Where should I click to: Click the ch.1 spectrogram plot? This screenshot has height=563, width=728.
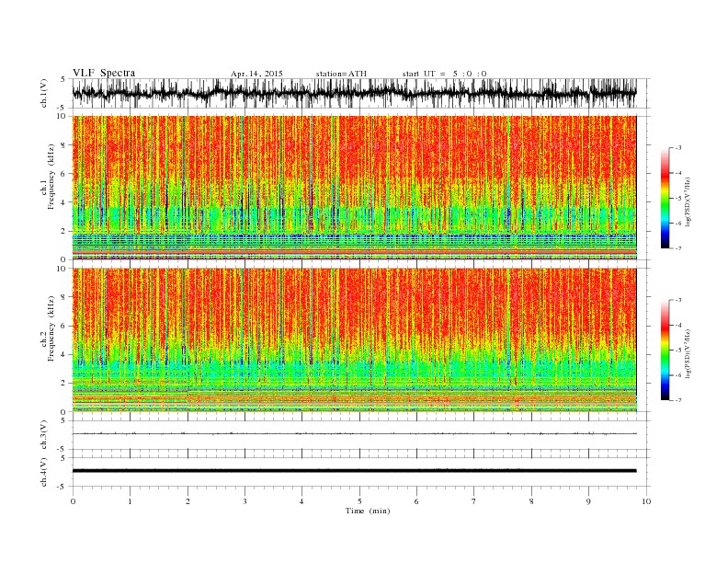click(354, 188)
